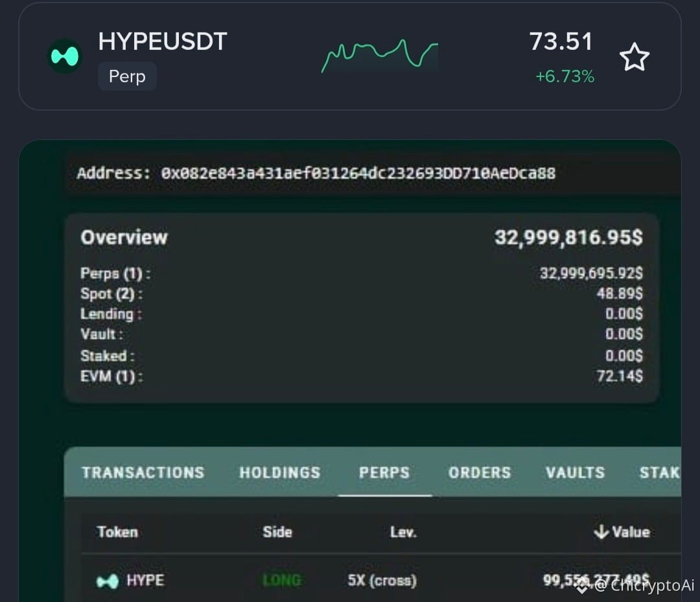The image size is (700, 602).
Task: Click the total 32,999,816.95$ value
Action: pos(569,237)
